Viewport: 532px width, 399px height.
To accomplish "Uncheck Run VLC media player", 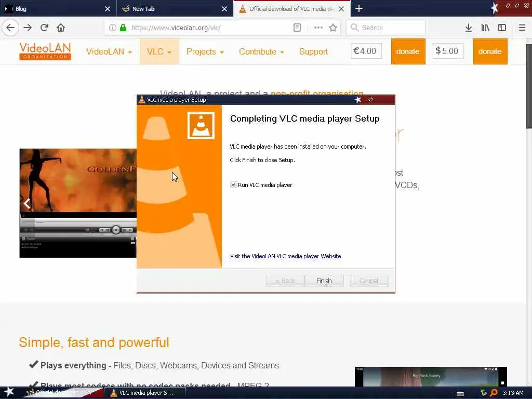I will click(x=233, y=185).
